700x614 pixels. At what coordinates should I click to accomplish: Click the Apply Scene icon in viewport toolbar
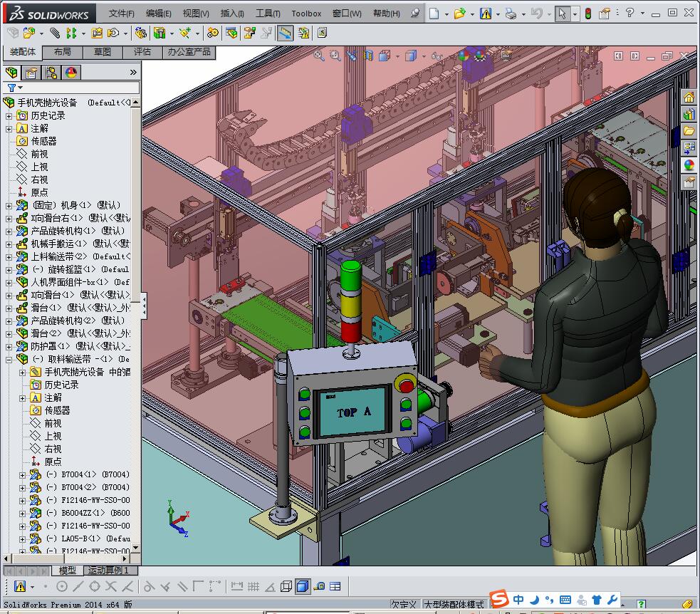[481, 56]
